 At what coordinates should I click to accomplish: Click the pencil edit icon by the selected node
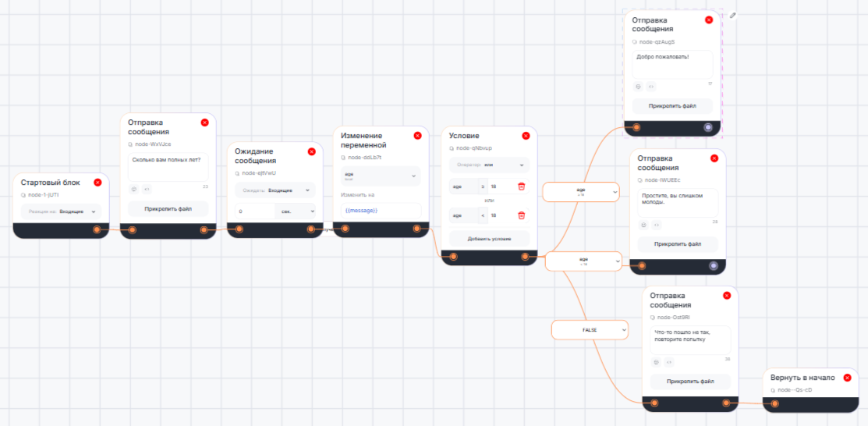coord(733,15)
